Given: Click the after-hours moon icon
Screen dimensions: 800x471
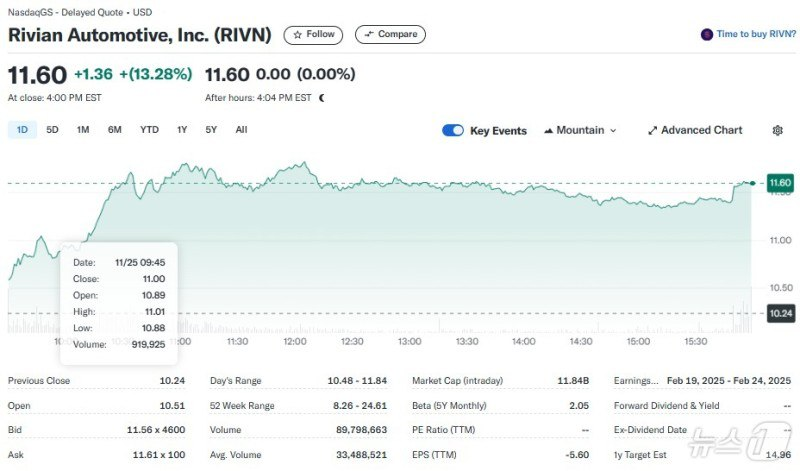Looking at the screenshot, I should [x=321, y=97].
